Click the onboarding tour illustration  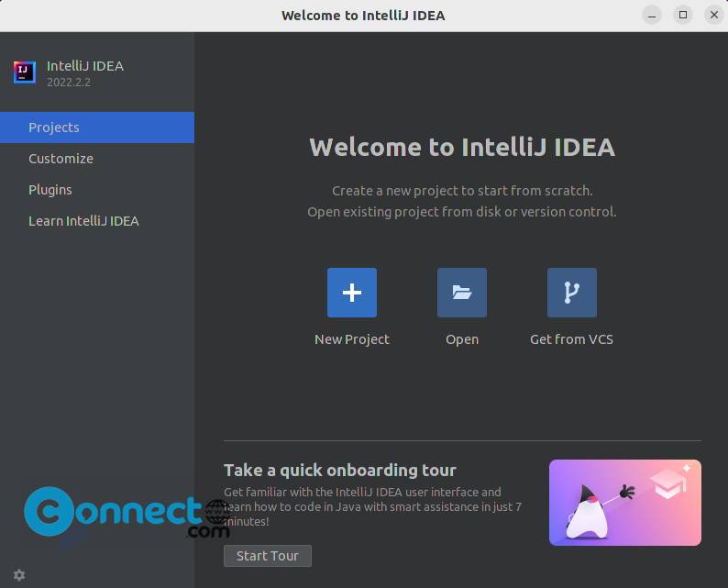click(625, 503)
